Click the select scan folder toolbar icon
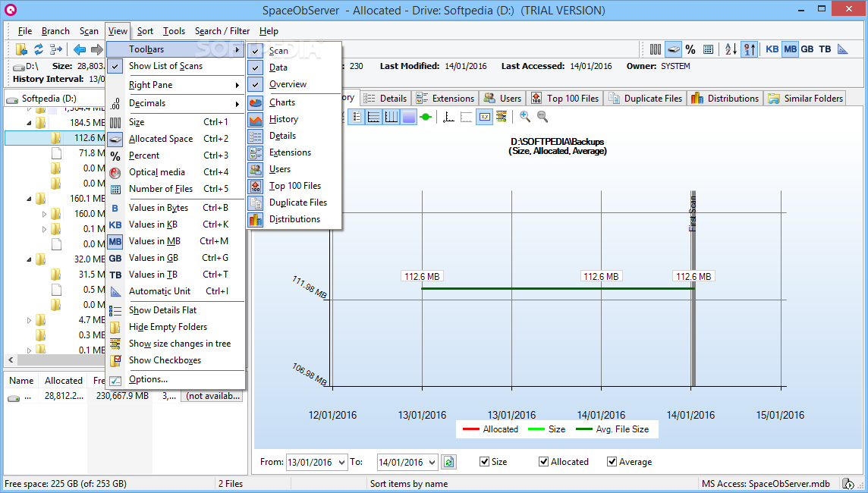 21,49
